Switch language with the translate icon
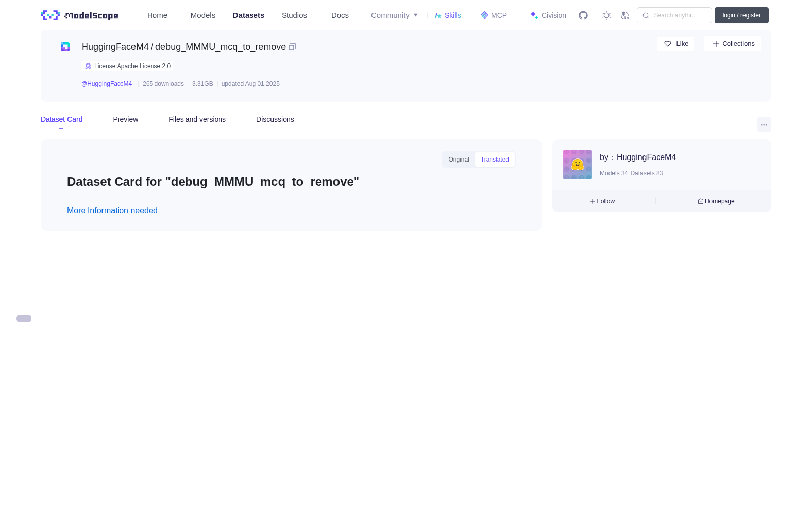The width and height of the screenshot is (812, 508). coord(625,15)
